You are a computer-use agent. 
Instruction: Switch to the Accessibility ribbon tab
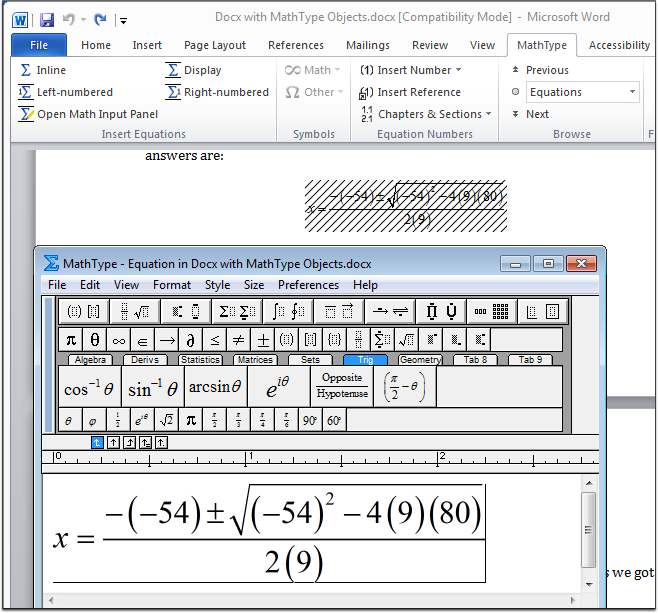pyautogui.click(x=619, y=45)
